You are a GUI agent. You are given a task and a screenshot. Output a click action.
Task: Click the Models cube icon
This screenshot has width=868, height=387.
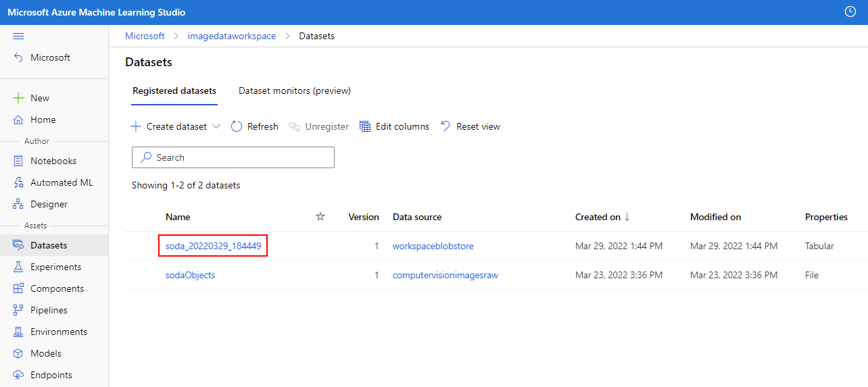[18, 353]
